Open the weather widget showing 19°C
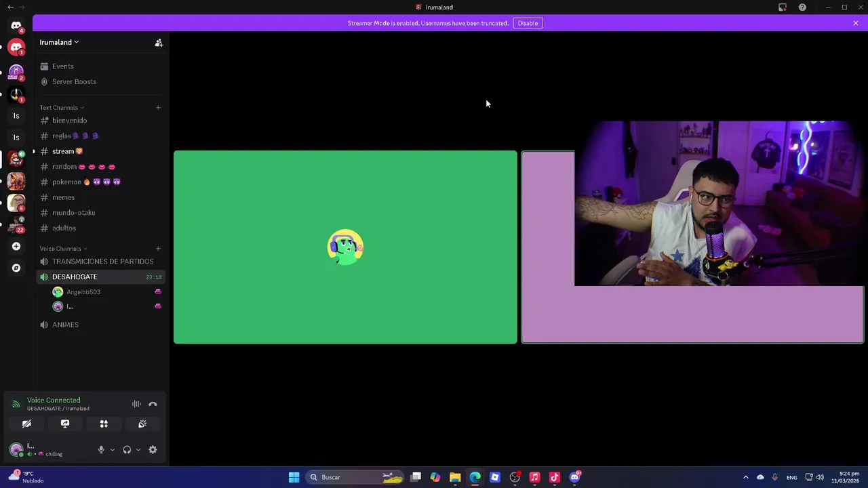Viewport: 868px width, 488px height. click(x=26, y=477)
